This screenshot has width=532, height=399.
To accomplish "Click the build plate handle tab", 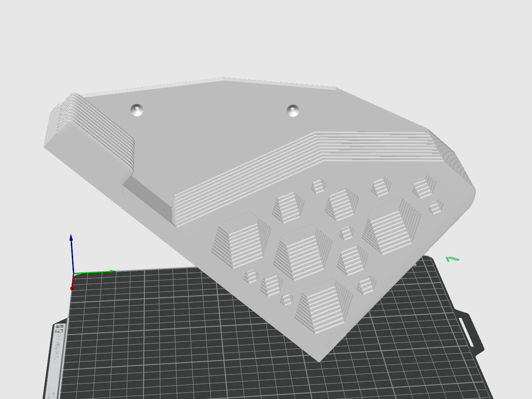I will pyautogui.click(x=469, y=333).
